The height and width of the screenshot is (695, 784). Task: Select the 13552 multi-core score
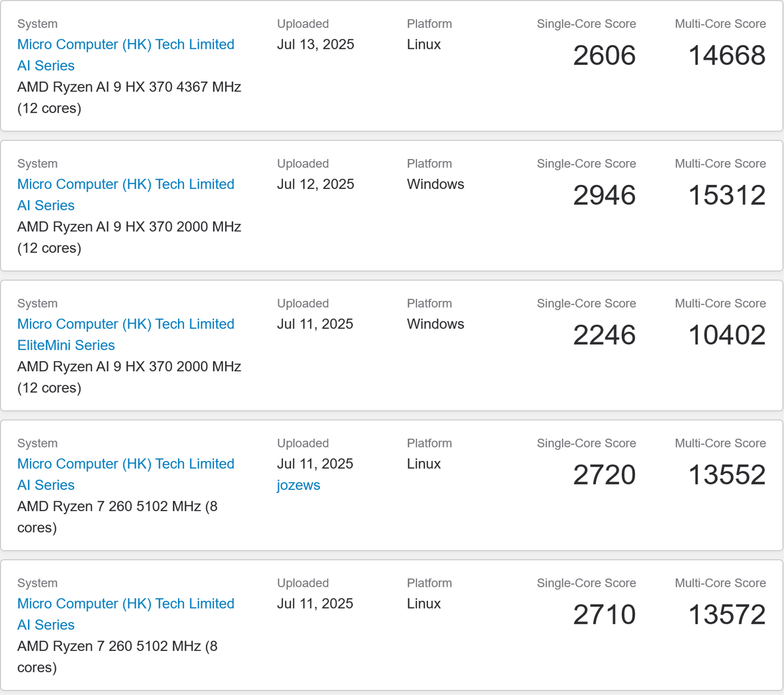[727, 475]
